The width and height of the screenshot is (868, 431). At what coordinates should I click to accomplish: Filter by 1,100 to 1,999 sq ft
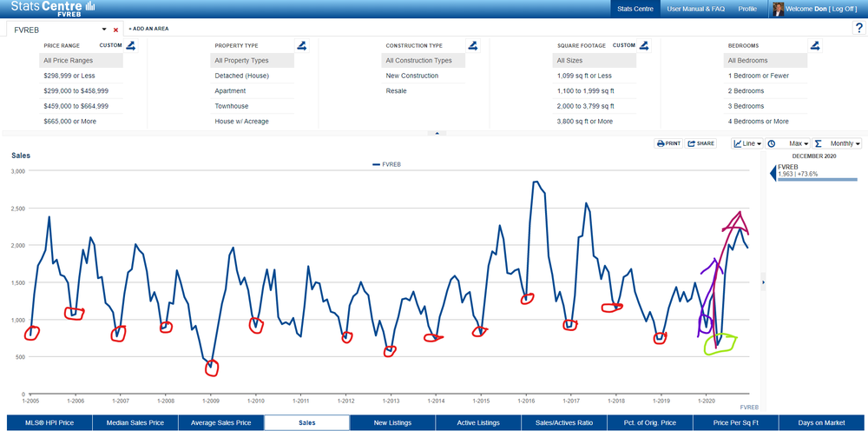tap(594, 91)
